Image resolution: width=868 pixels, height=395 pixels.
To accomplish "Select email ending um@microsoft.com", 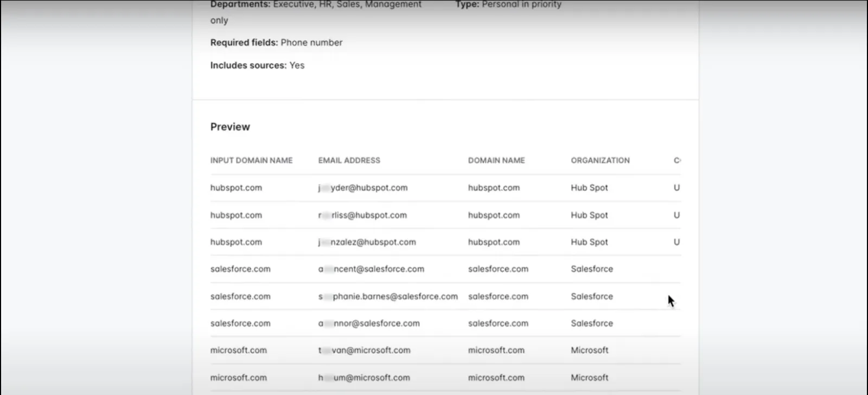I will click(x=364, y=378).
